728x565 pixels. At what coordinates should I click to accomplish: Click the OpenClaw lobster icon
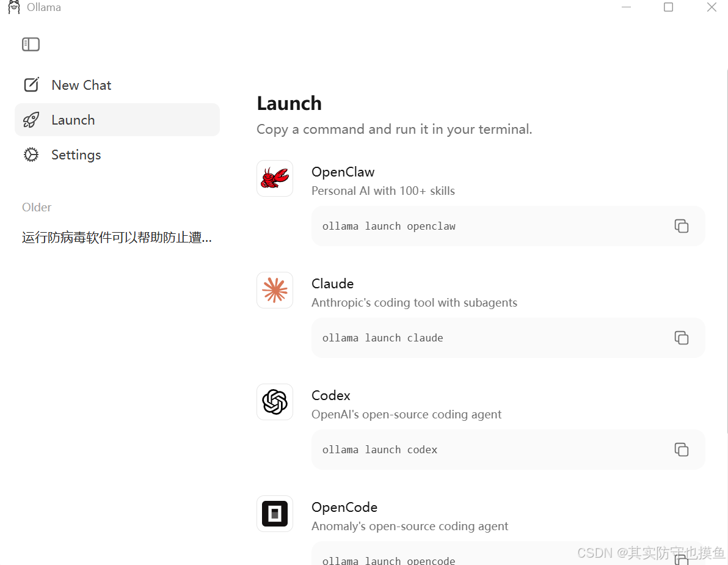coord(275,178)
